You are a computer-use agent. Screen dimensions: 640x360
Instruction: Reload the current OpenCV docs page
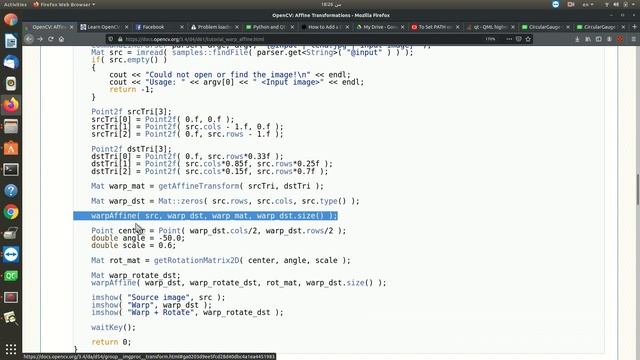tap(51, 39)
